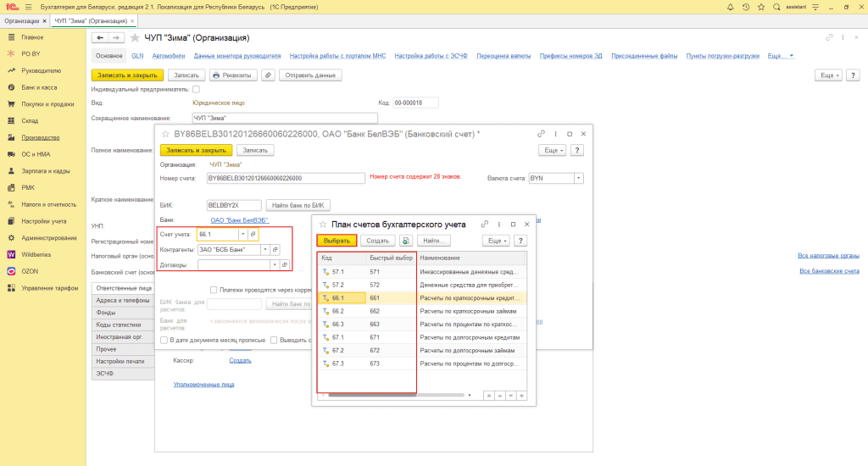Screen dimensions: 868x466
Task: Copy link to the bank account window
Action: point(541,134)
